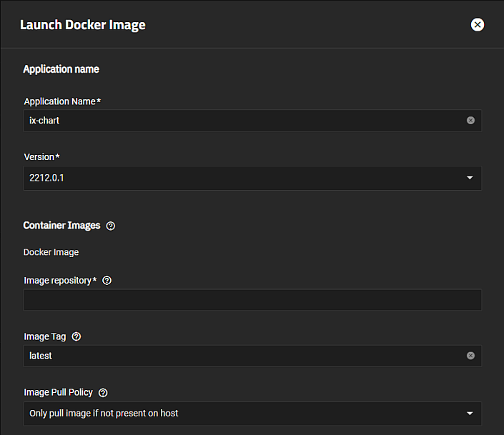The image size is (504, 435).
Task: Focus the Image Tag input showing latest
Action: click(243, 356)
